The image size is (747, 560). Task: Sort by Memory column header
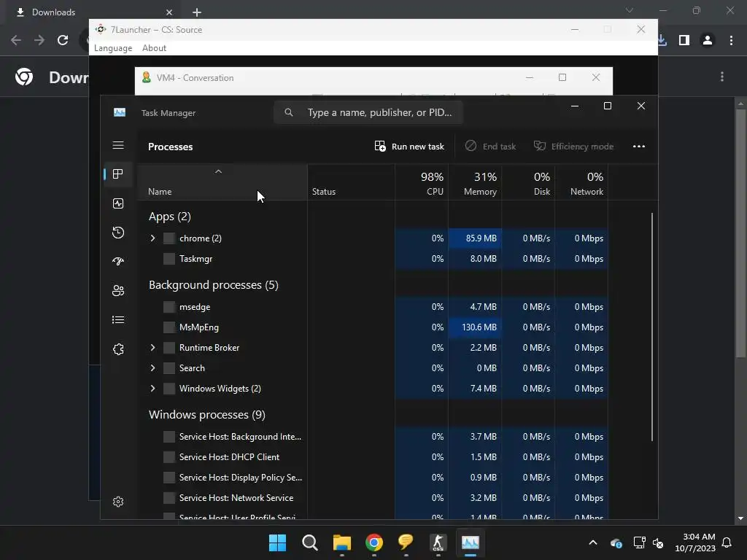475,183
